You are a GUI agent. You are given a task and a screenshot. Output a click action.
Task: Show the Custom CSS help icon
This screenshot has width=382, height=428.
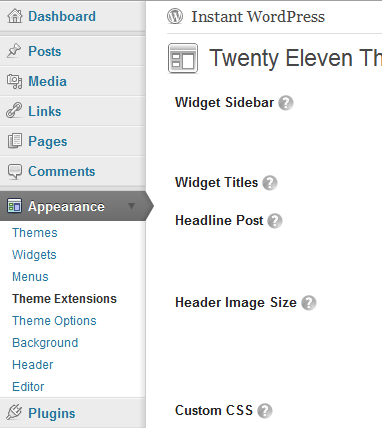click(x=265, y=411)
